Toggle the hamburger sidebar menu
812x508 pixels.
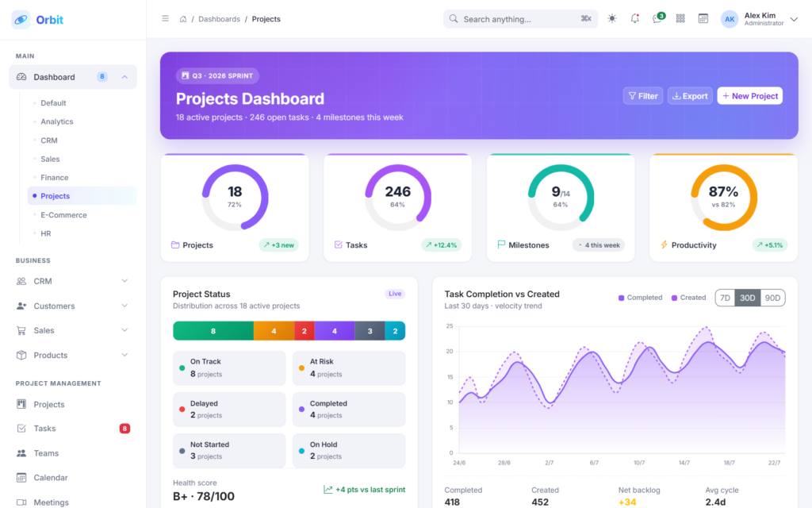coord(165,19)
